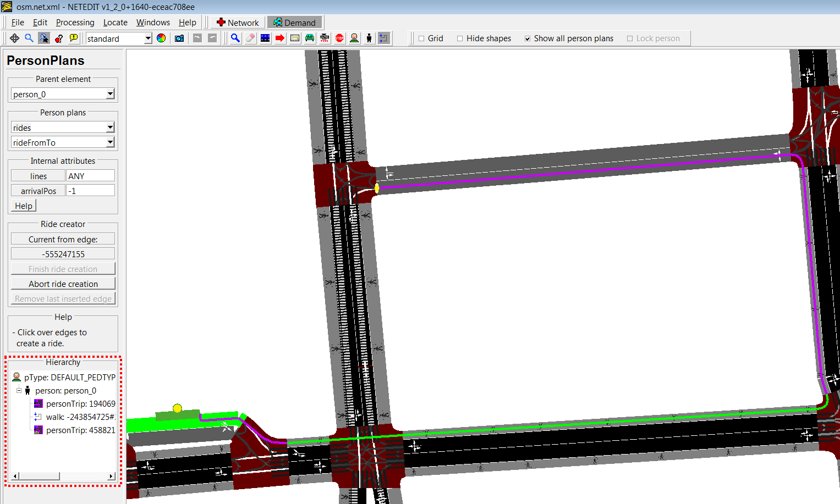Open the Locate menu
The height and width of the screenshot is (504, 840).
coord(115,23)
